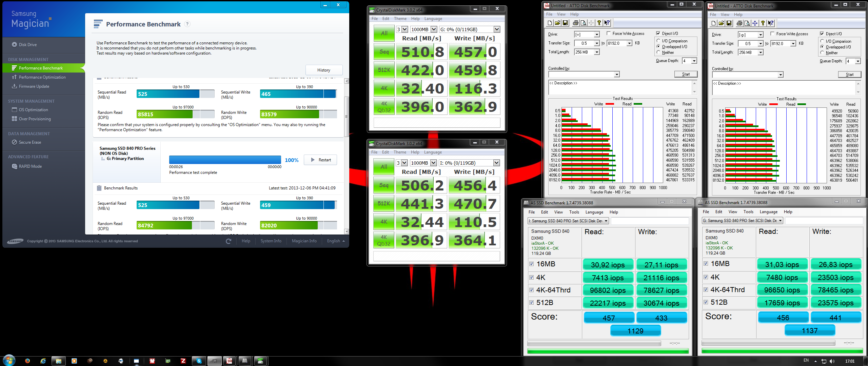Click upper Random Write 83579 bar in Magician

point(298,114)
